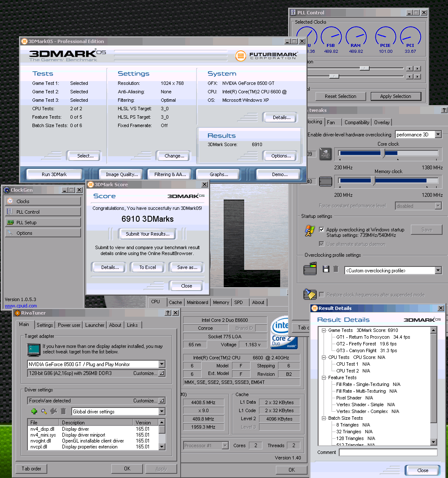The image size is (448, 478).
Task: Switch to Overlay tab in tweaks window
Action: [x=382, y=122]
